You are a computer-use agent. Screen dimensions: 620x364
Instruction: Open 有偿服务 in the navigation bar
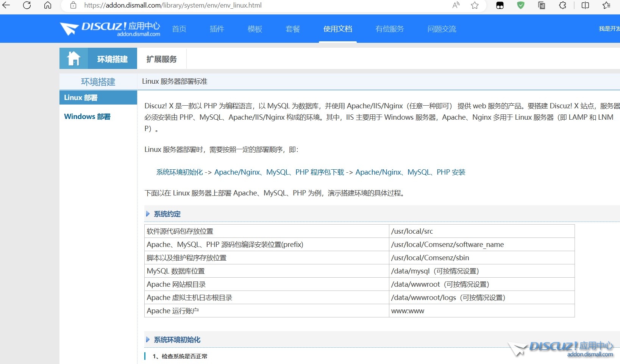point(390,29)
